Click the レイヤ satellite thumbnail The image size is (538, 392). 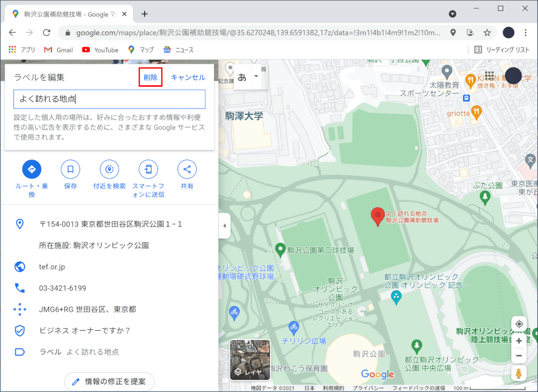point(250,360)
